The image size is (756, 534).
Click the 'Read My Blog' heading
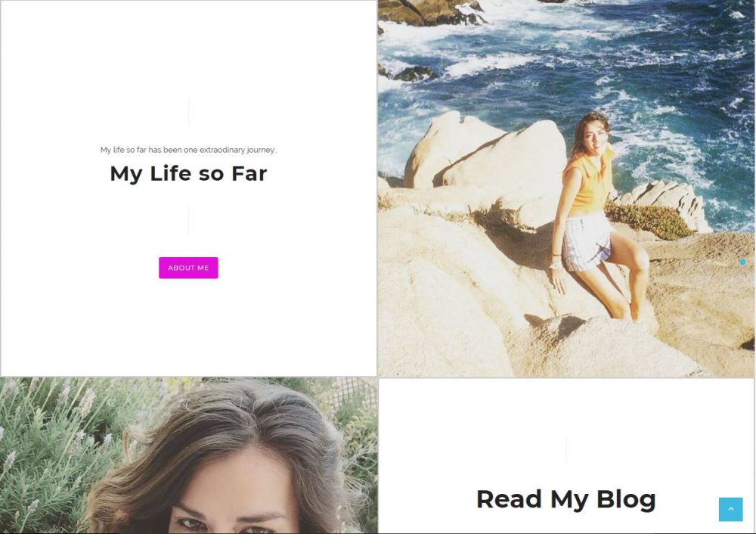pos(566,499)
